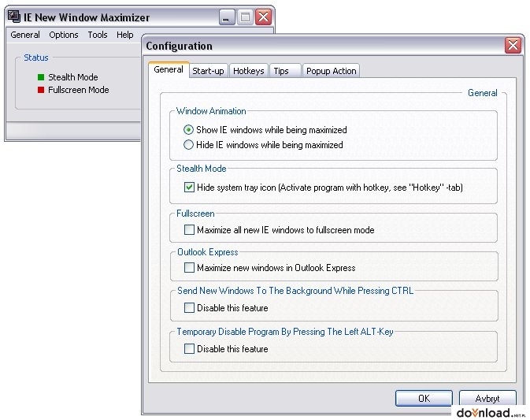Click the red Fullscreen Mode status indicator
Image resolution: width=530 pixels, height=420 pixels.
41,90
